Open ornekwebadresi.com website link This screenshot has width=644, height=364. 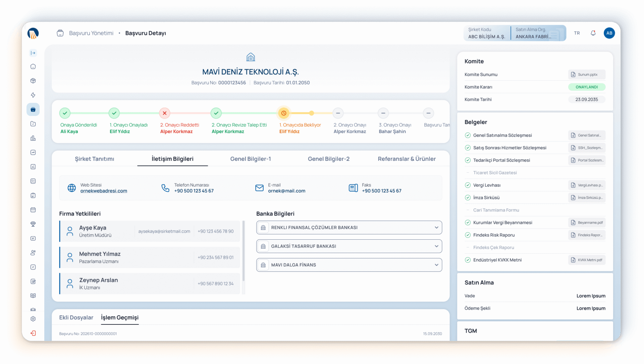click(104, 191)
